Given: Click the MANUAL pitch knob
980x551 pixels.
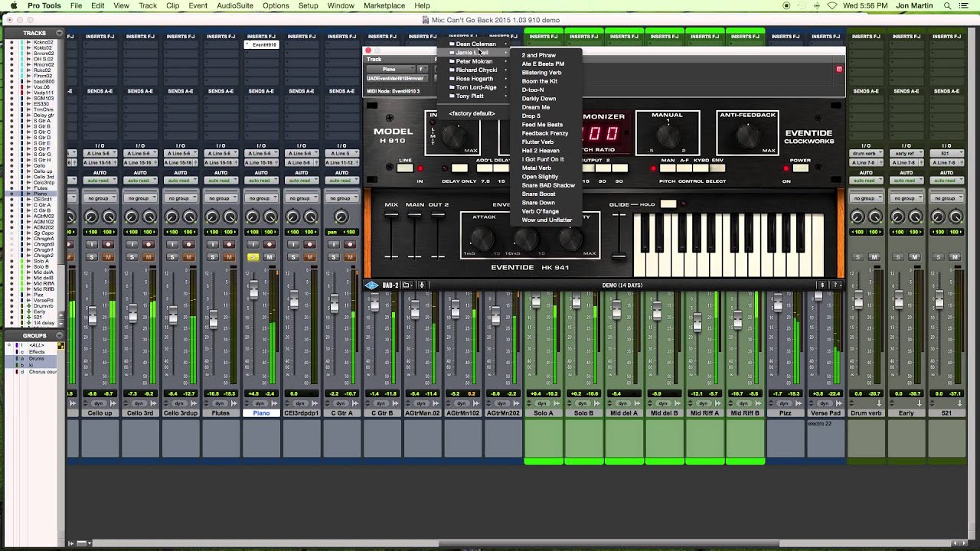Looking at the screenshot, I should click(668, 137).
